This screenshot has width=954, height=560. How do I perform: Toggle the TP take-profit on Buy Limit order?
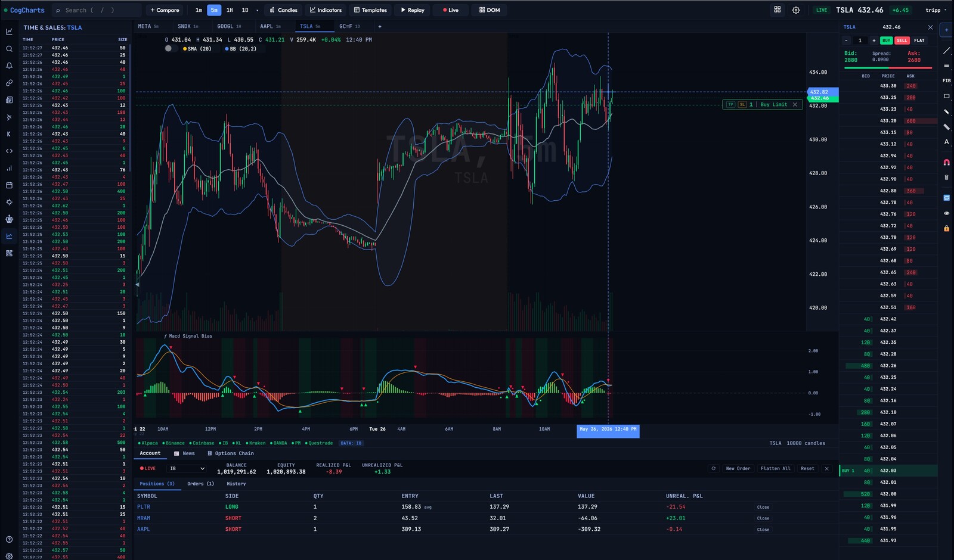pyautogui.click(x=730, y=104)
